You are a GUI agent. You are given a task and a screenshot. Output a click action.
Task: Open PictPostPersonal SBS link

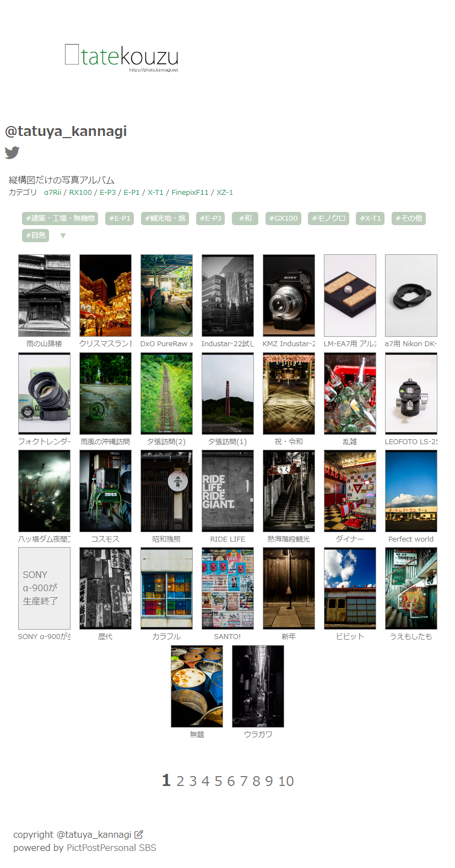pyautogui.click(x=111, y=848)
